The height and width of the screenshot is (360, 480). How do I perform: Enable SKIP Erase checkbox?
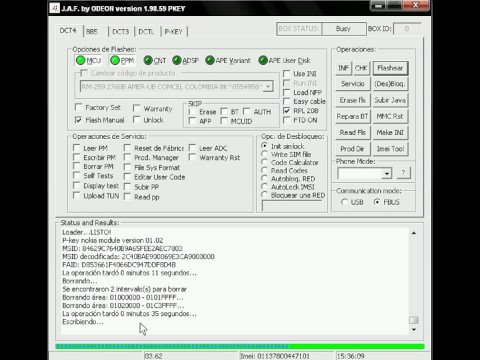tap(192, 112)
